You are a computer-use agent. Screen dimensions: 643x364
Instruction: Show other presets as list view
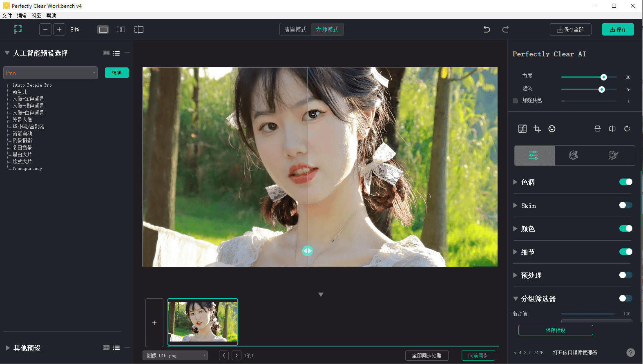(x=116, y=348)
